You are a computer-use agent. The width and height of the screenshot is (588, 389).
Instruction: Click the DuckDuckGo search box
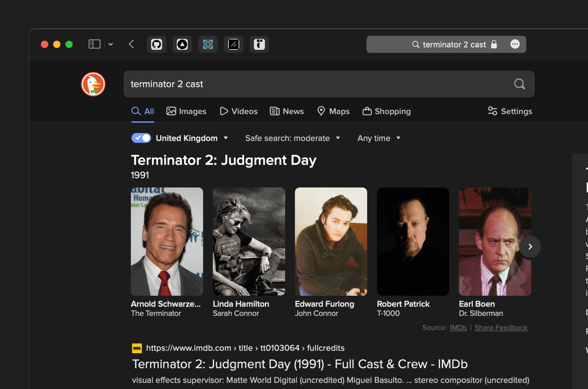coord(329,84)
